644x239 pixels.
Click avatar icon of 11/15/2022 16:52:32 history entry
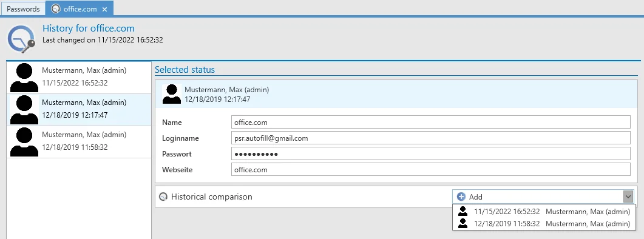pos(24,77)
